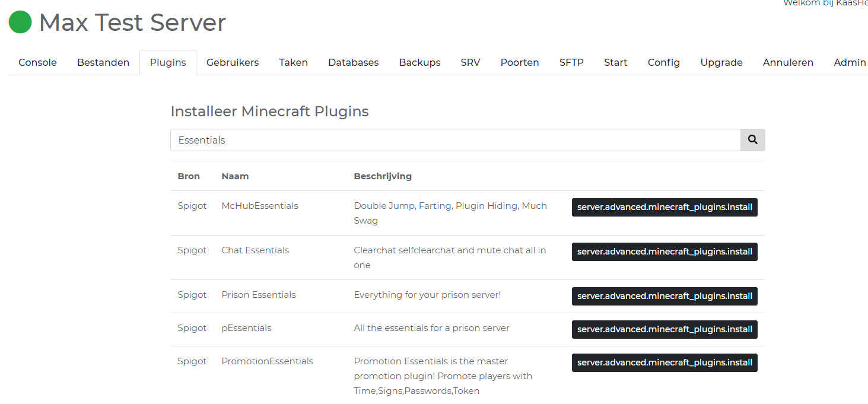
Task: Open the Annuleren tab
Action: pos(788,62)
